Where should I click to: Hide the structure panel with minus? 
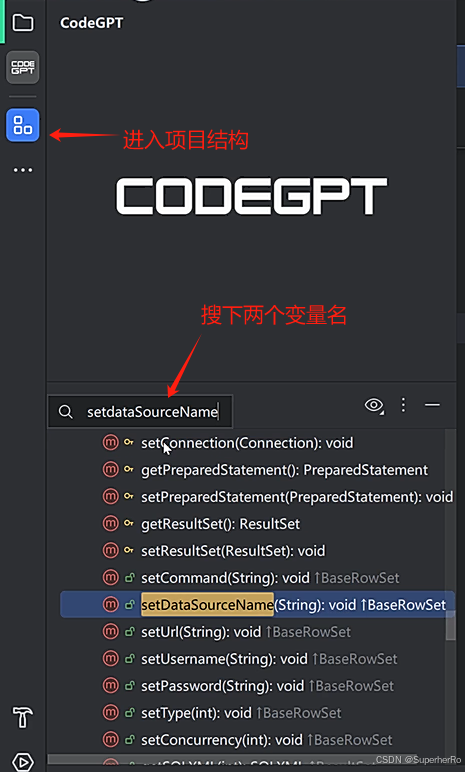tap(432, 405)
